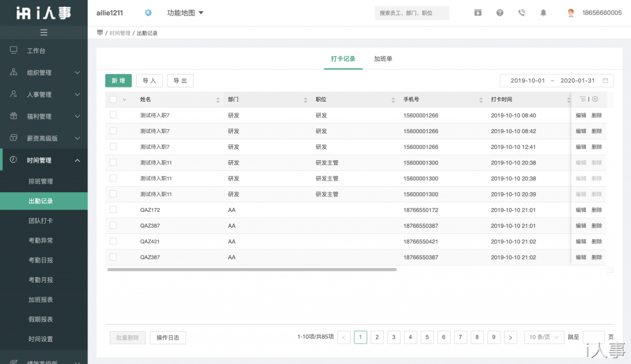This screenshot has width=631, height=364.
Task: Check the row at 2019-10-10 08:42
Action: [x=113, y=131]
